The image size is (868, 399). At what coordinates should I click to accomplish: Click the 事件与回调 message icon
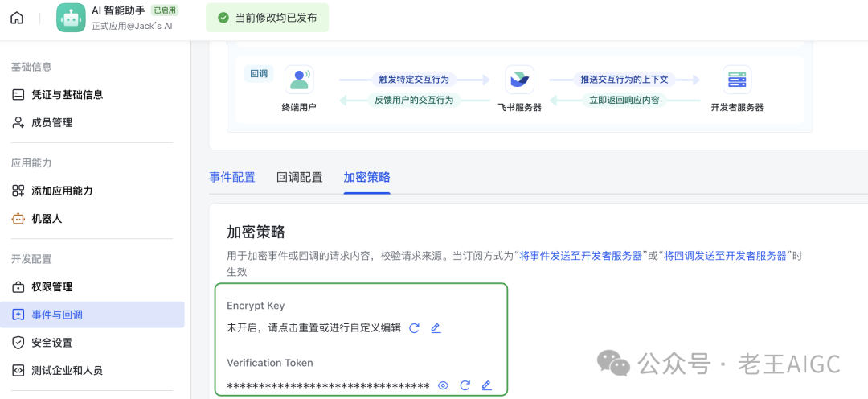[x=18, y=315]
